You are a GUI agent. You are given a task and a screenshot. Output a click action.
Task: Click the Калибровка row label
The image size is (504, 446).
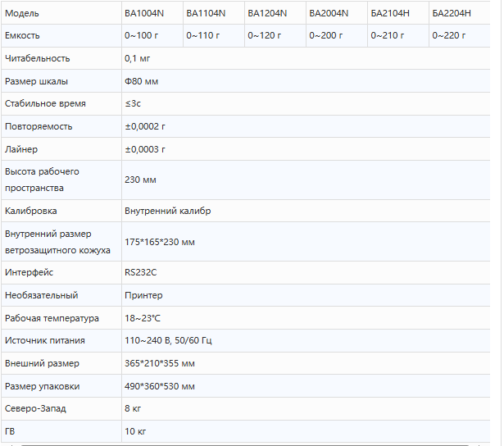[x=31, y=211]
